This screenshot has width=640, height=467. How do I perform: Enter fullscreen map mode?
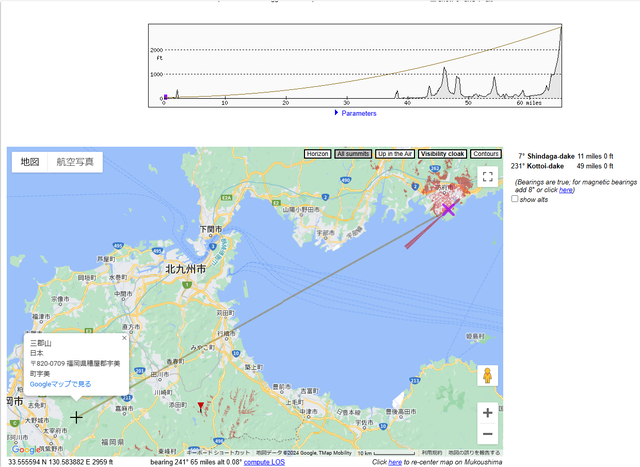[487, 176]
